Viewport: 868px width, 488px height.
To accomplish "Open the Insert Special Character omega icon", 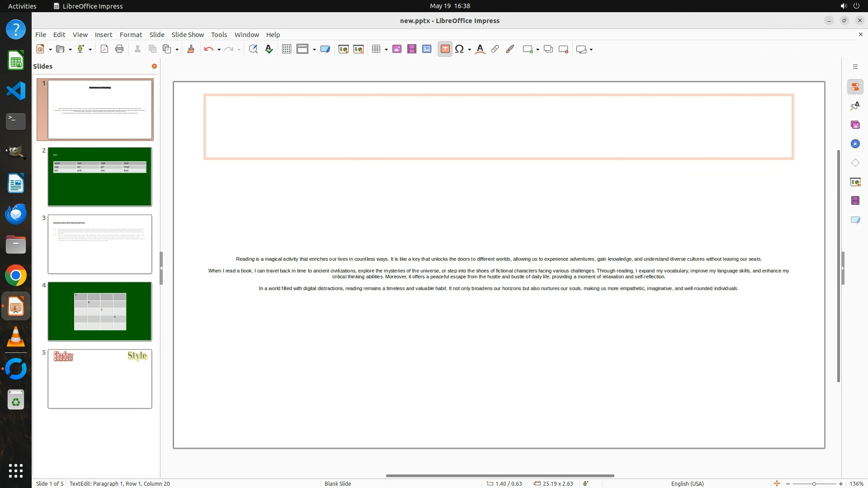I will (459, 49).
